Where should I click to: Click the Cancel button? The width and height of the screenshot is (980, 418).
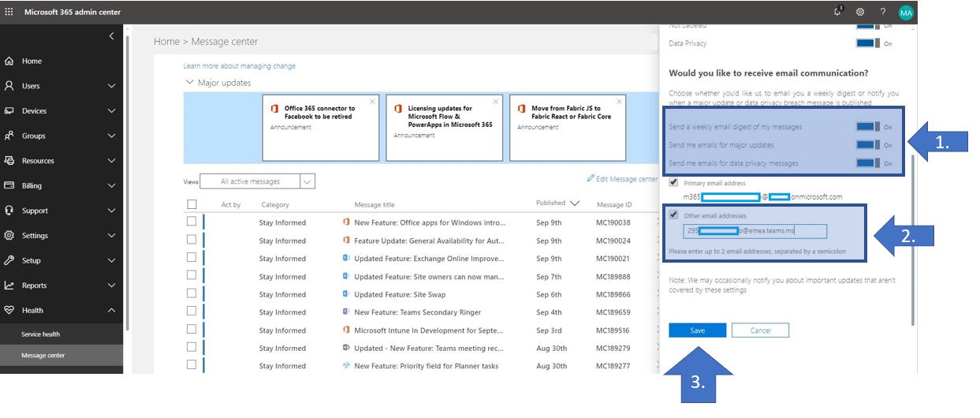tap(760, 330)
